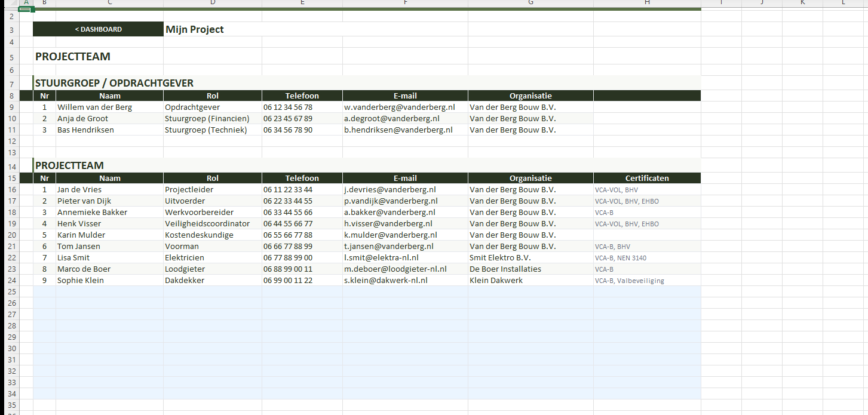The image size is (868, 415).
Task: Select column F header
Action: coord(405,3)
